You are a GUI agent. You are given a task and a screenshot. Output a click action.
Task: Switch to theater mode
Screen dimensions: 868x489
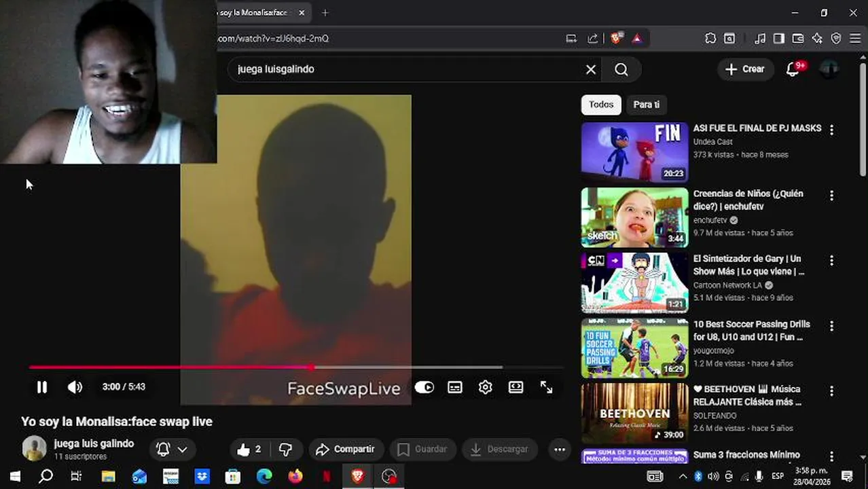516,387
